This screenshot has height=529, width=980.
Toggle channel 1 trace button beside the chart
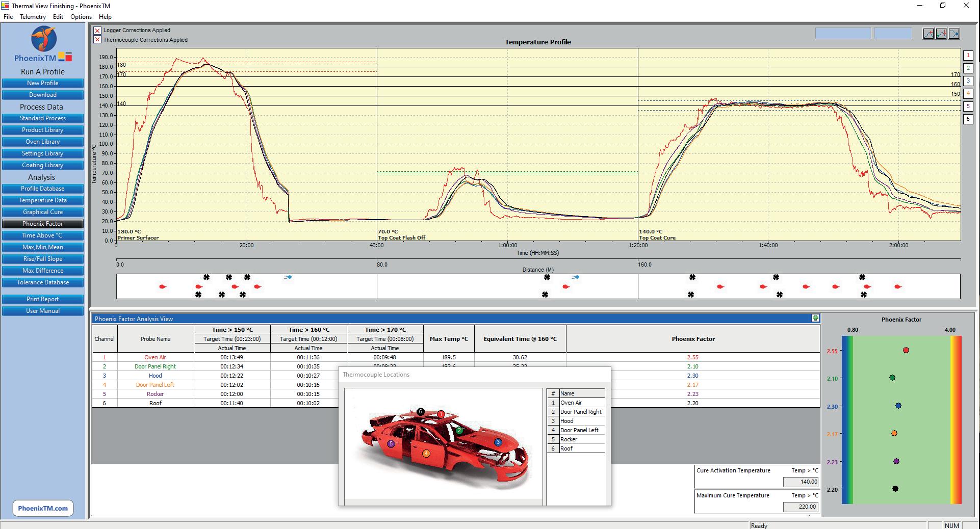coord(968,55)
